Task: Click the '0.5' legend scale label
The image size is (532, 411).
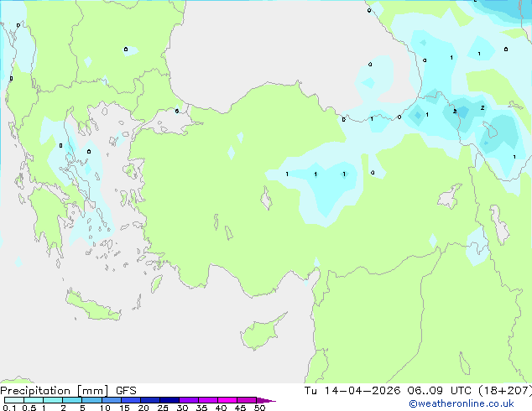Action: [x=29, y=408]
